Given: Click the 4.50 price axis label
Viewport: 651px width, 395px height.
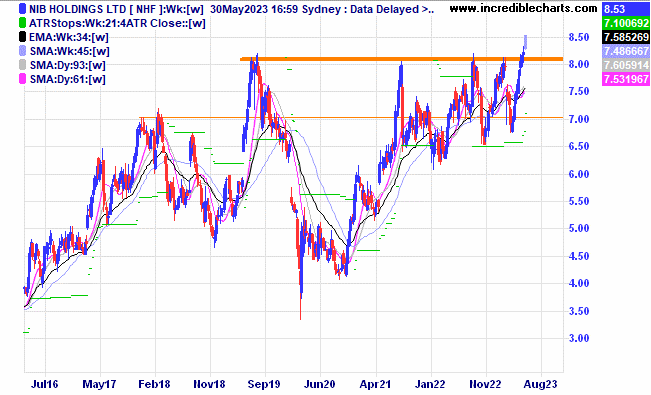Looking at the screenshot, I should point(579,256).
